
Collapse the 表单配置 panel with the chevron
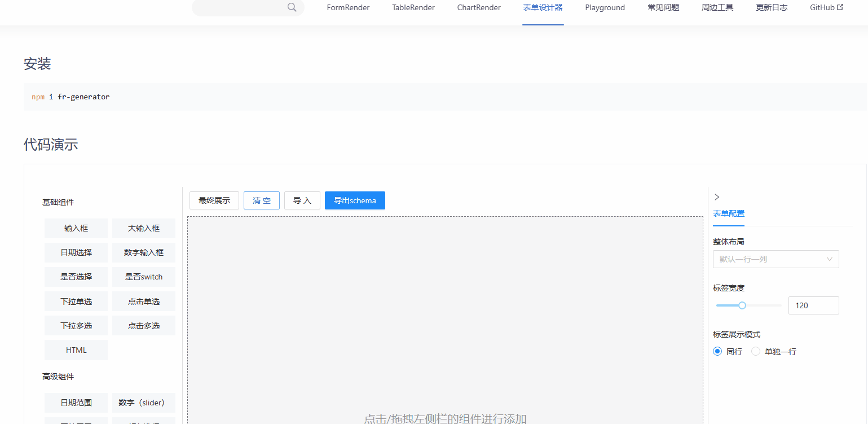tap(717, 196)
